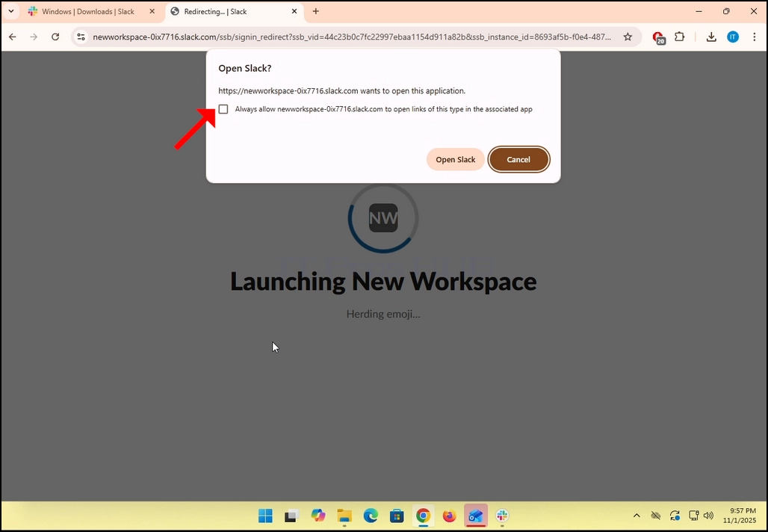Click the 'Open Slack?' dialog title
The height and width of the screenshot is (532, 768).
coord(245,68)
